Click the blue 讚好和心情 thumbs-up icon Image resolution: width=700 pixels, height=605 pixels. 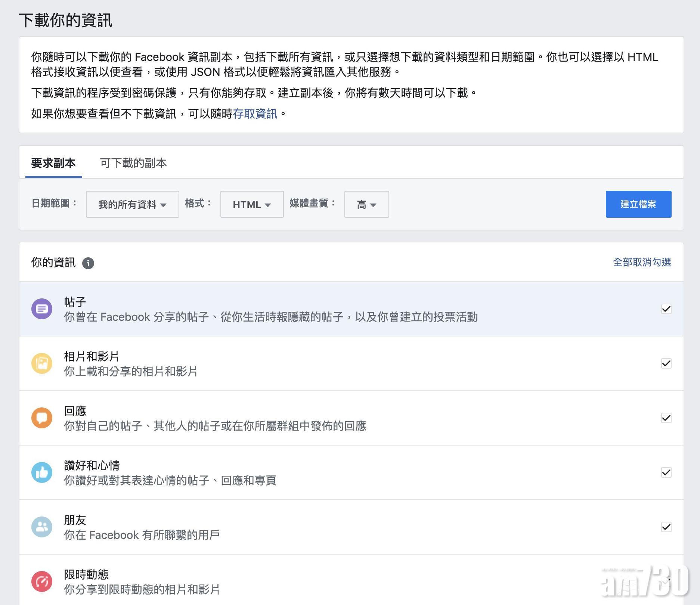pyautogui.click(x=42, y=472)
